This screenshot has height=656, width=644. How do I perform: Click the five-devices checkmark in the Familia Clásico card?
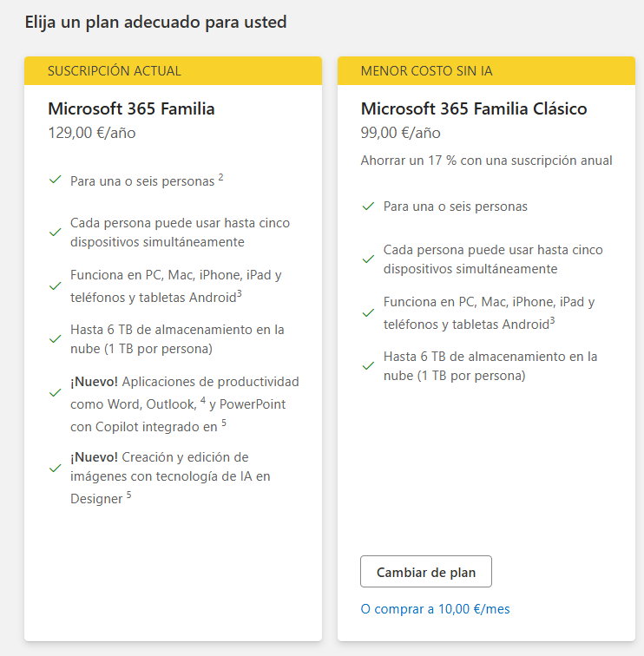tap(368, 259)
